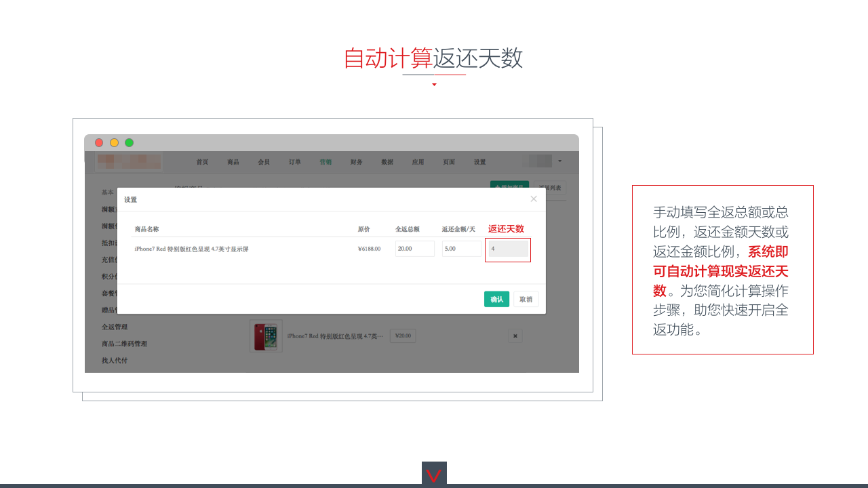The width and height of the screenshot is (868, 488).
Task: Click the red V logo at slide bottom
Action: [x=434, y=475]
